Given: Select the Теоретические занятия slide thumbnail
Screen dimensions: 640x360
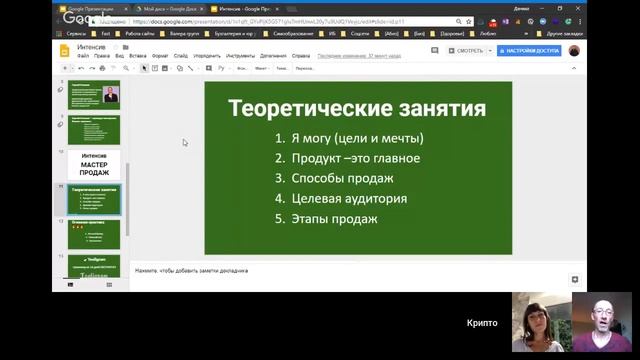Looking at the screenshot, I should tap(94, 200).
